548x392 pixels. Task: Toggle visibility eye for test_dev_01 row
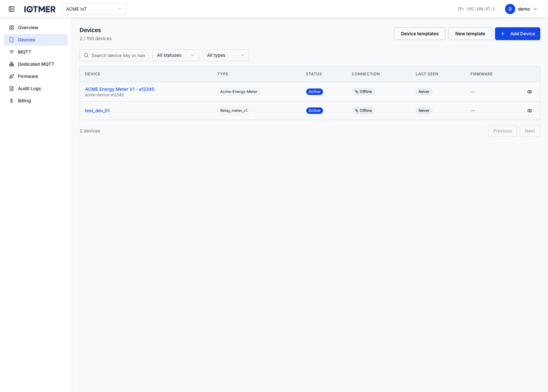[x=530, y=110]
